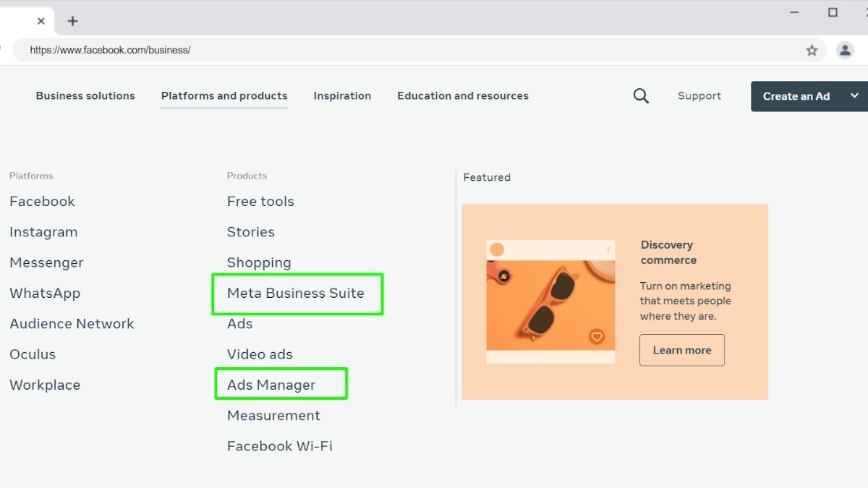Open the search panel

point(641,95)
